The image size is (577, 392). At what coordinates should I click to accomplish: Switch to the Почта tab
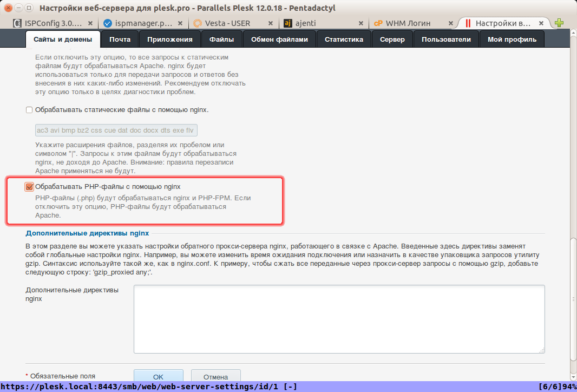[x=120, y=38]
